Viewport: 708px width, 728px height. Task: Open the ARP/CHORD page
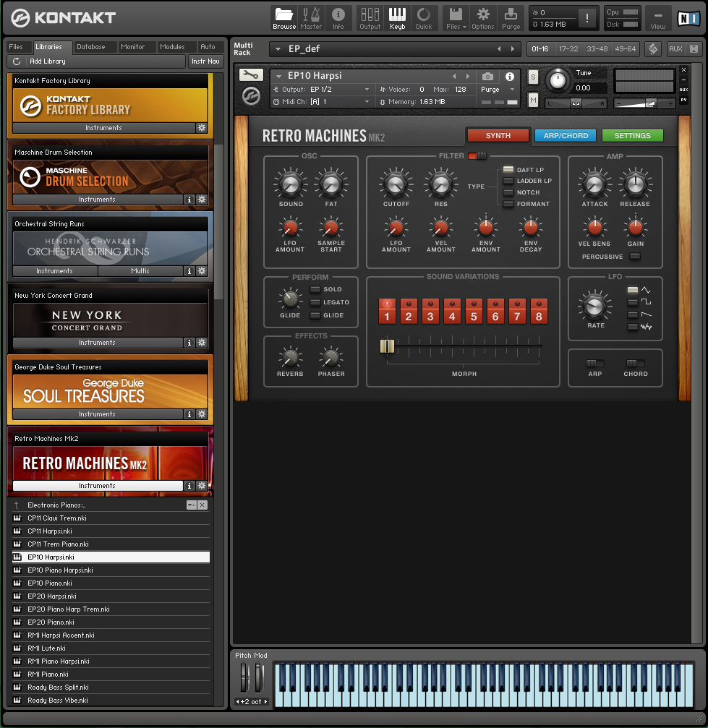point(566,136)
